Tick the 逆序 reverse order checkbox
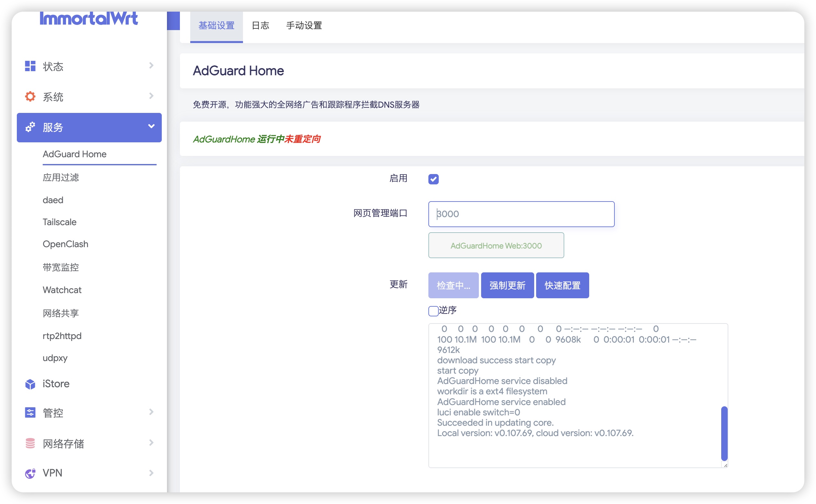Image resolution: width=816 pixels, height=504 pixels. click(x=433, y=311)
